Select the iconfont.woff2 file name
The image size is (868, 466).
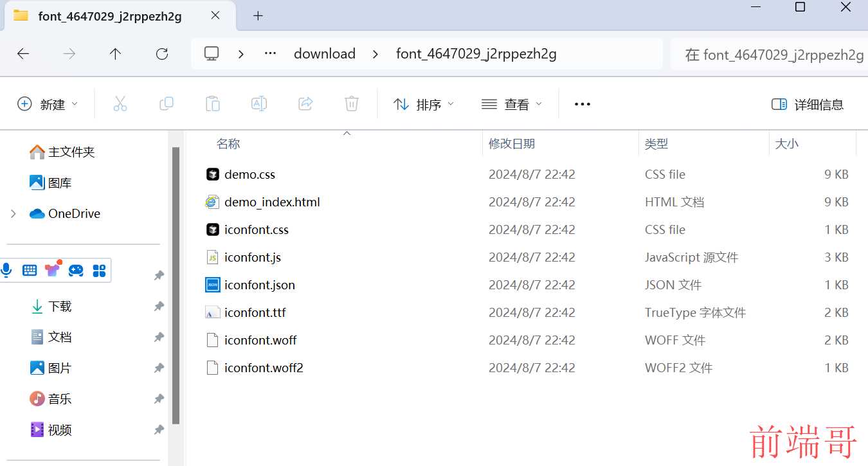(x=264, y=368)
